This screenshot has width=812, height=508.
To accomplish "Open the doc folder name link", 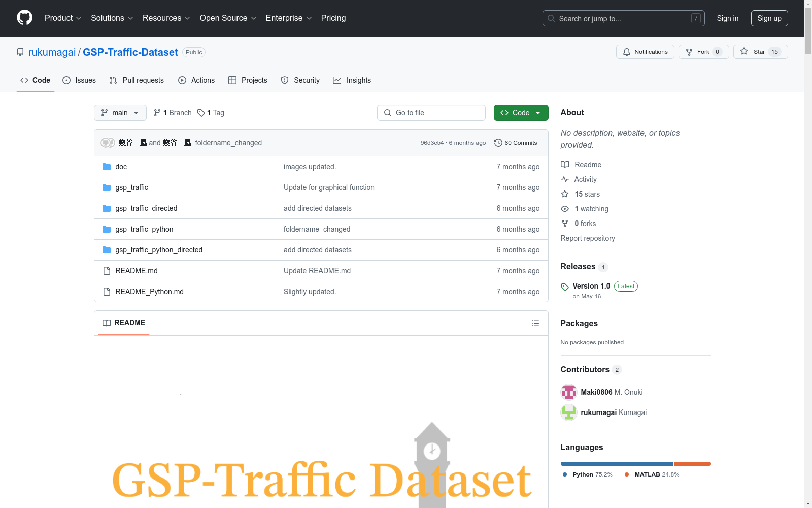I will coord(121,167).
